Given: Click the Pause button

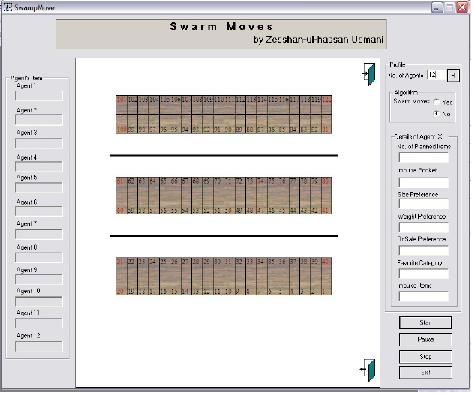Looking at the screenshot, I should [x=425, y=339].
